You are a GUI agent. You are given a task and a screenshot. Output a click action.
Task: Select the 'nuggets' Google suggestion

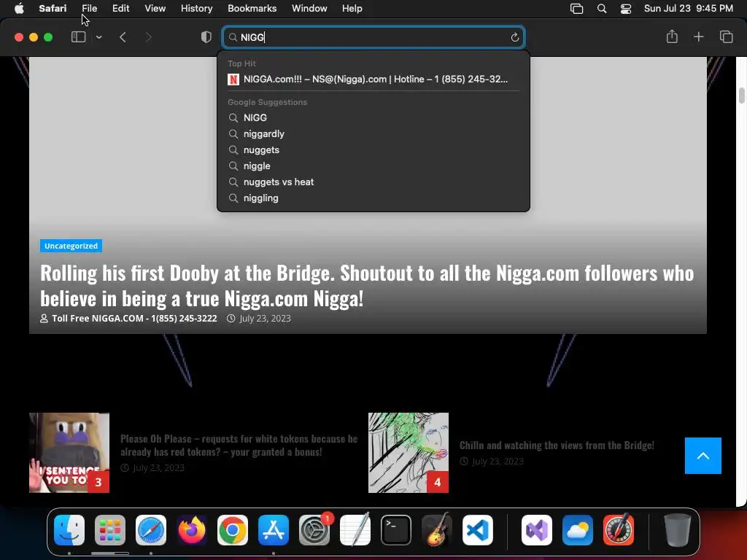point(373,150)
